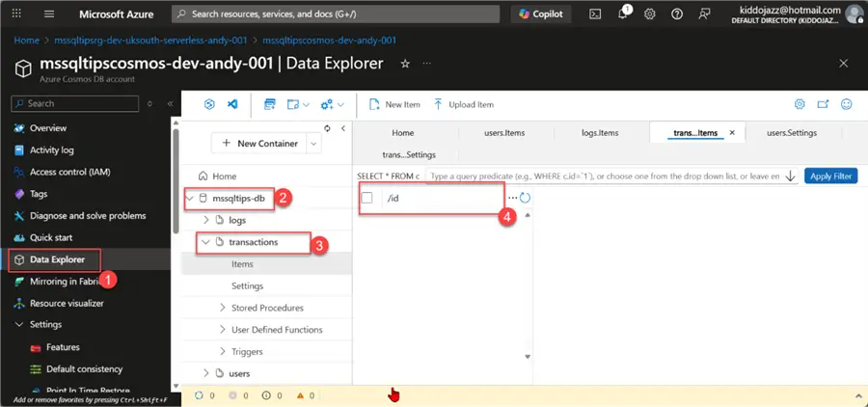The height and width of the screenshot is (407, 868).
Task: Click the query predicate filter input
Action: (x=605, y=176)
